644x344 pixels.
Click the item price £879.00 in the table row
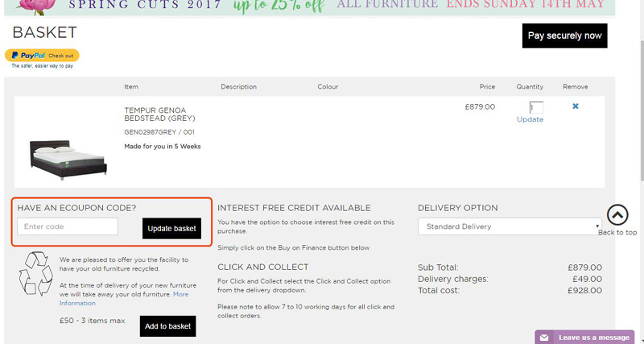click(480, 107)
